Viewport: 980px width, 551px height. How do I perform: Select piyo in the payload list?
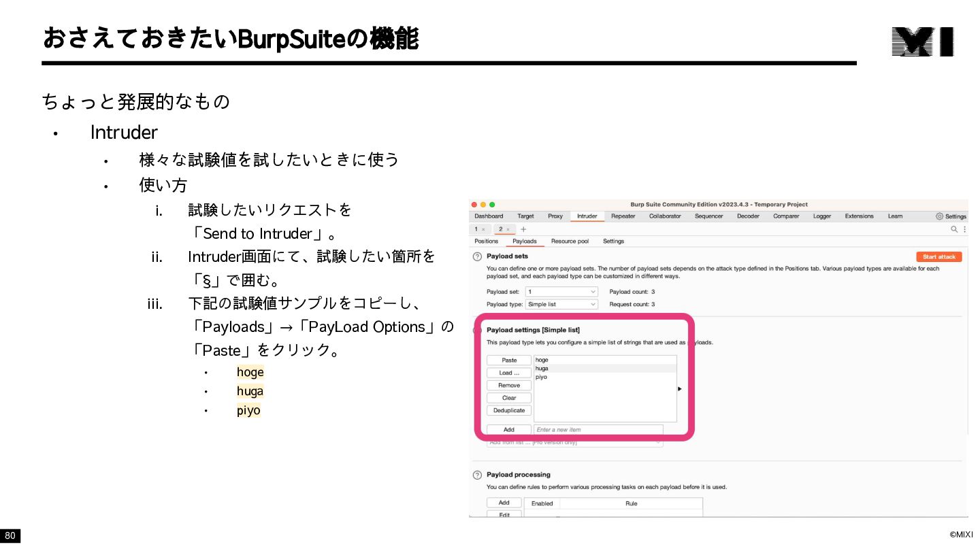[x=605, y=377]
